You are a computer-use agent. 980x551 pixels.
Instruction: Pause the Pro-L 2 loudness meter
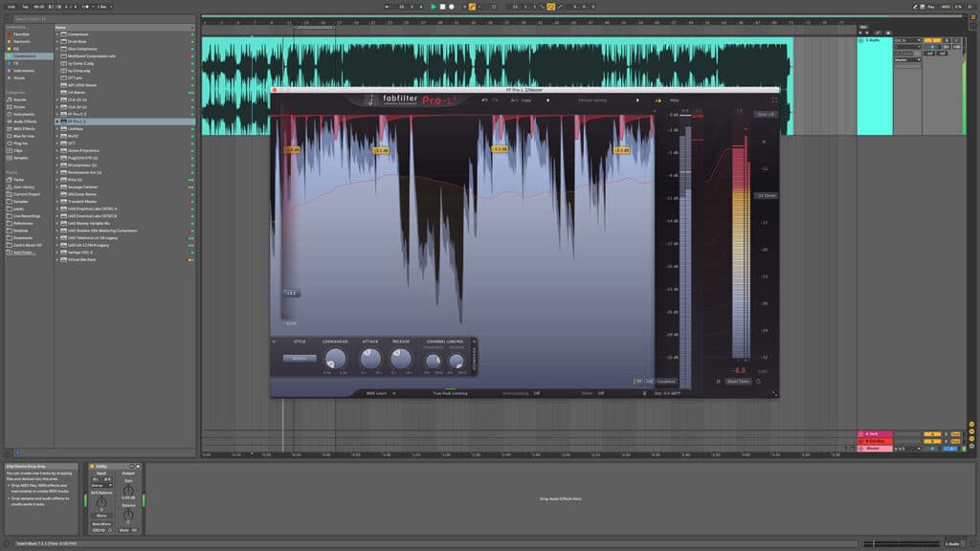coord(718,381)
